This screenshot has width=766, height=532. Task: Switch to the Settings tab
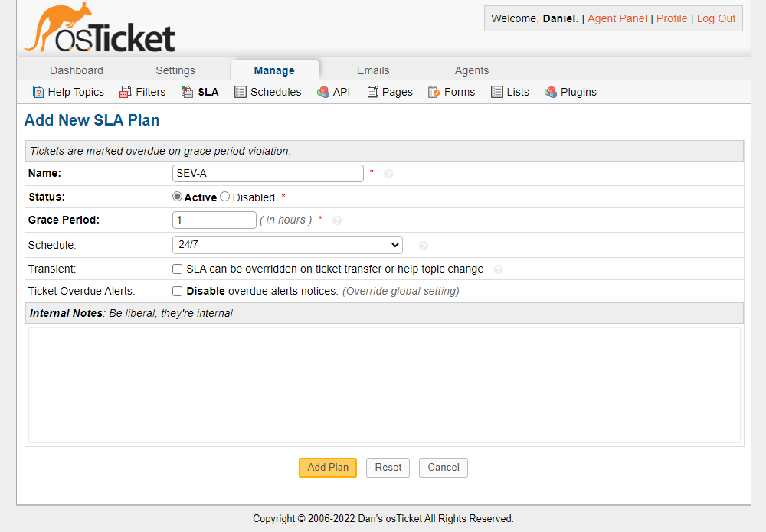point(175,70)
